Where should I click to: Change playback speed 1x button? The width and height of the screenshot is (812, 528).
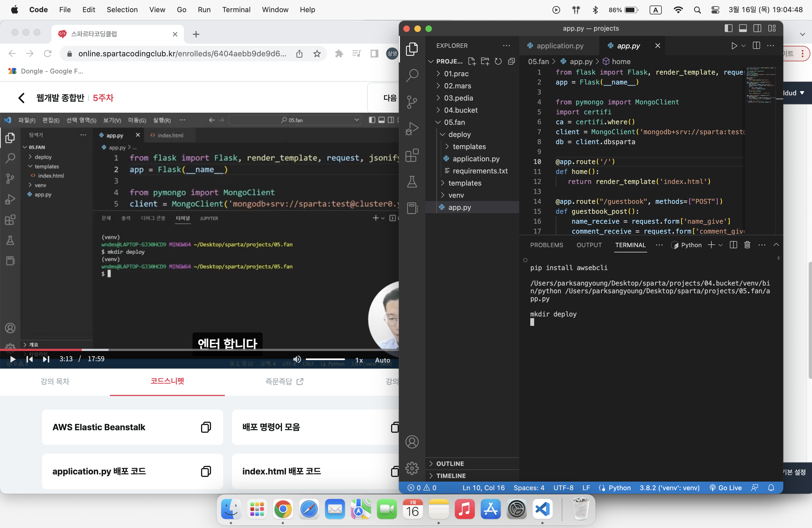coord(359,360)
